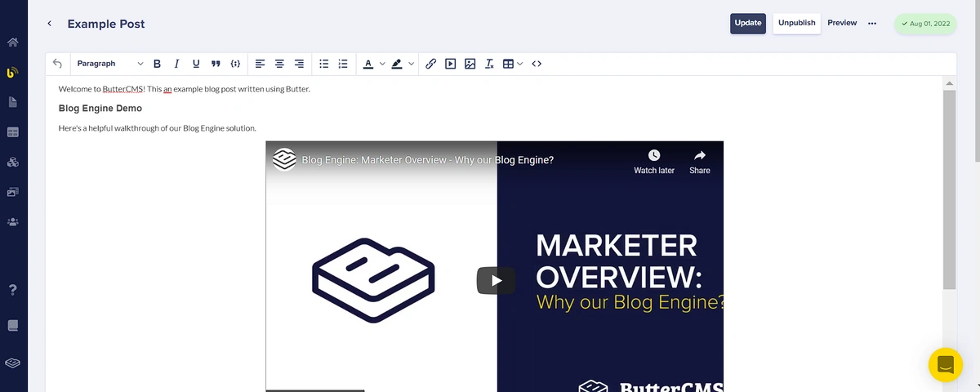
Task: Play the embedded YouTube video
Action: (496, 280)
